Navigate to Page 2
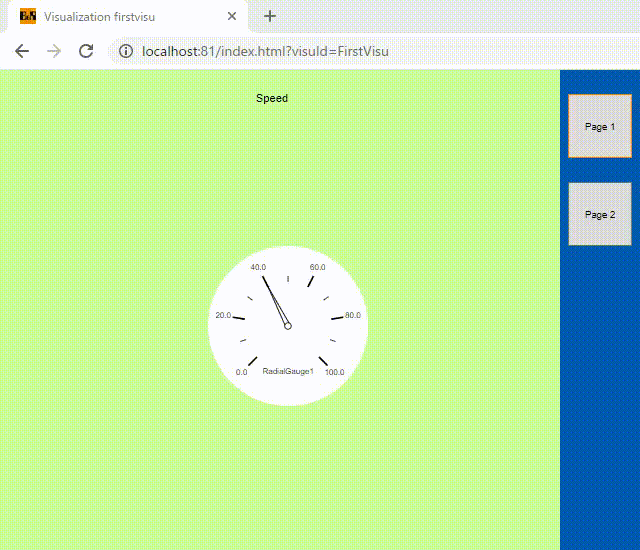Screen dimensions: 640x550 pyautogui.click(x=600, y=214)
